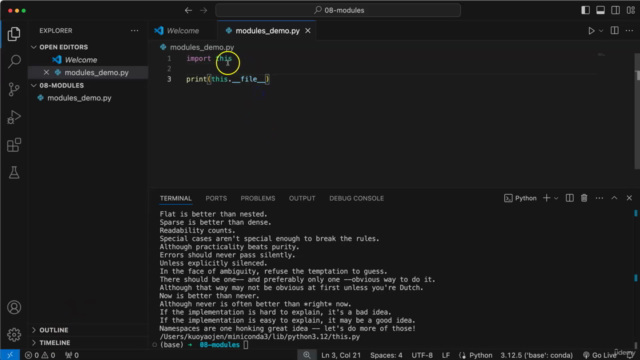
Task: Toggle the secondary side bar visibility
Action: [x=616, y=10]
